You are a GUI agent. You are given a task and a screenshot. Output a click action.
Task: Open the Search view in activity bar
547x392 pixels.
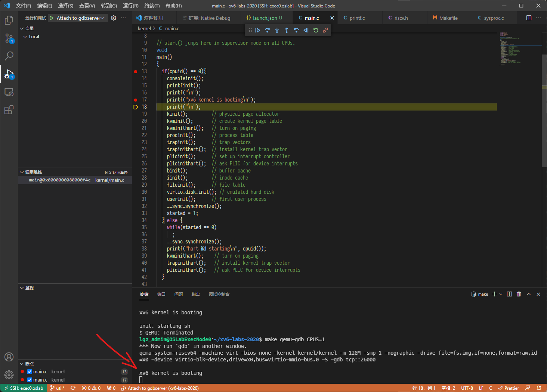9,56
